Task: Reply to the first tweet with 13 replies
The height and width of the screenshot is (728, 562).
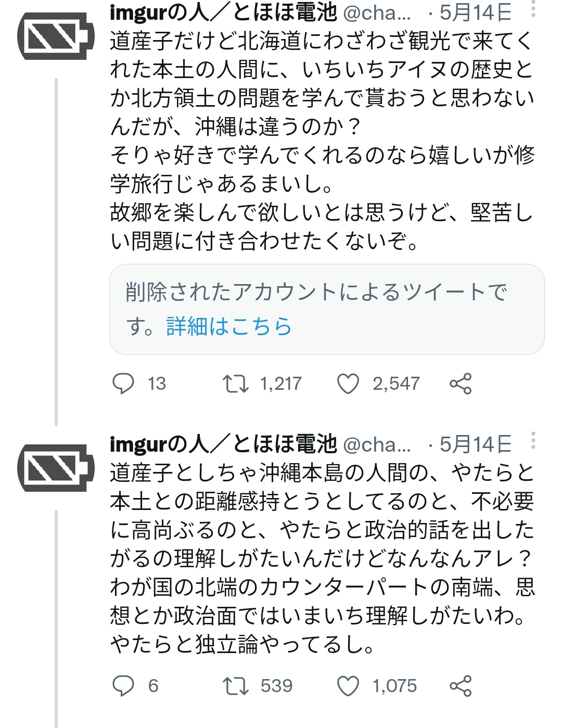Action: [x=124, y=384]
